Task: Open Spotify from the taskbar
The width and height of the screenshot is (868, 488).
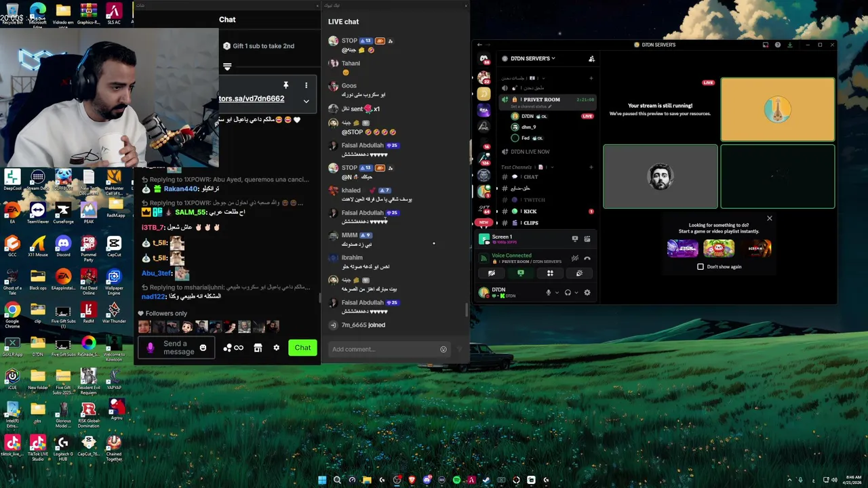Action: click(456, 480)
